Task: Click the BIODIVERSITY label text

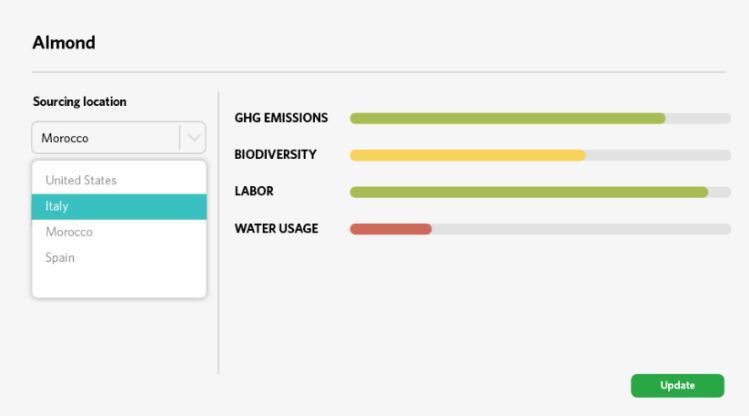Action: (x=275, y=155)
